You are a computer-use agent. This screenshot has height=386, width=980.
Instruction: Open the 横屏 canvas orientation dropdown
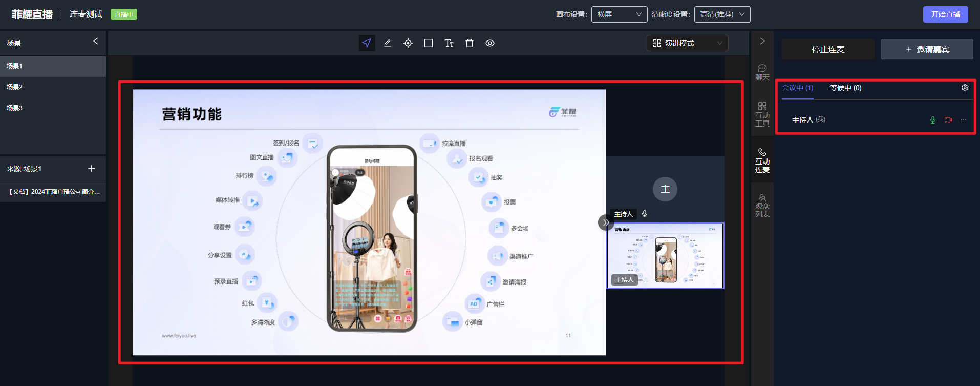tap(619, 14)
